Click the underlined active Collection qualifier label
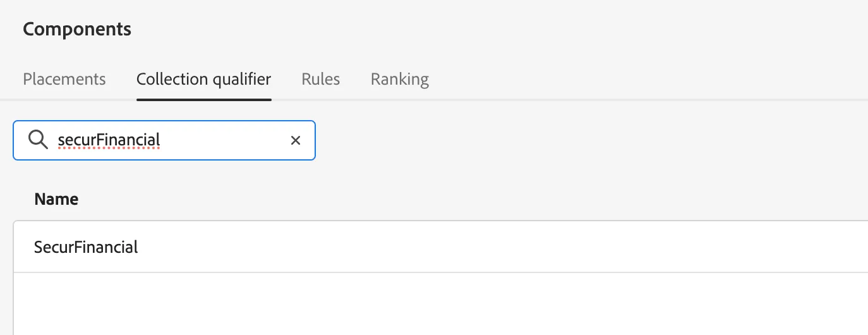868x335 pixels. pyautogui.click(x=204, y=79)
